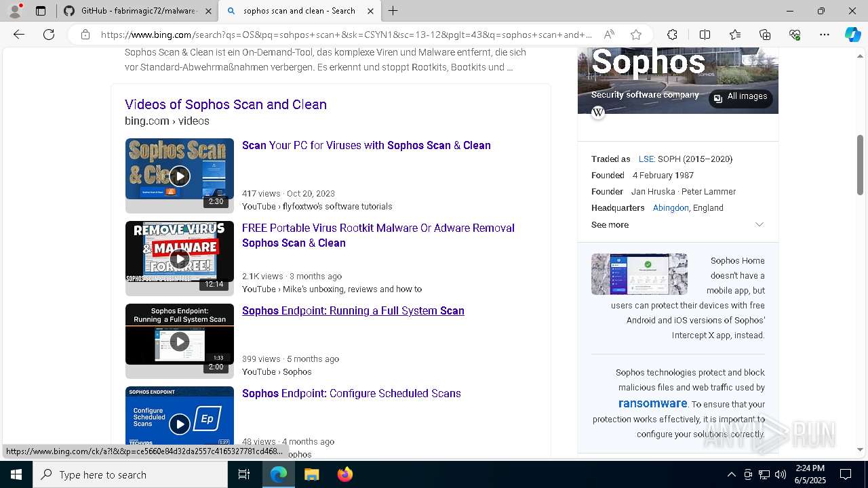The height and width of the screenshot is (488, 868).
Task: Open the Edge profile avatar icon
Action: pos(15,11)
